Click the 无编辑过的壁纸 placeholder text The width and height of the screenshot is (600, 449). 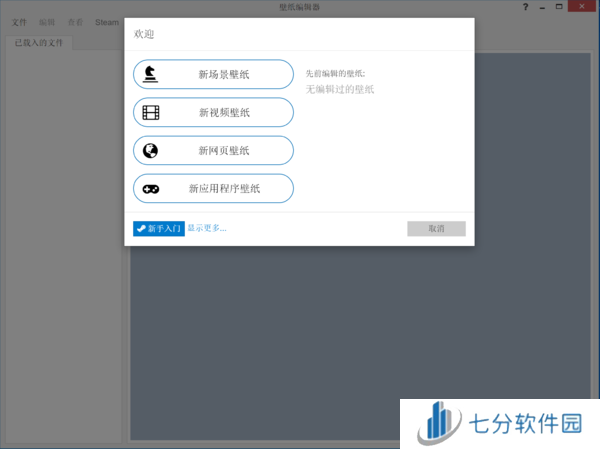click(340, 90)
